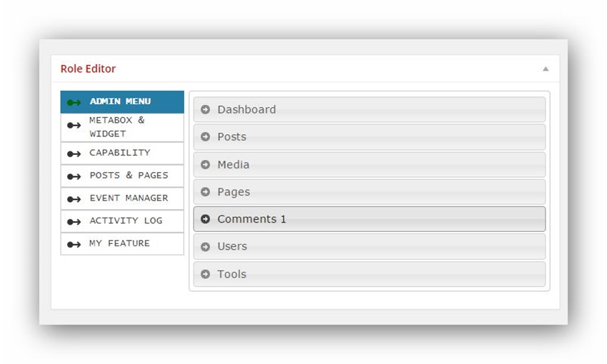
Task: Expand the Media accordion section
Action: pos(368,165)
